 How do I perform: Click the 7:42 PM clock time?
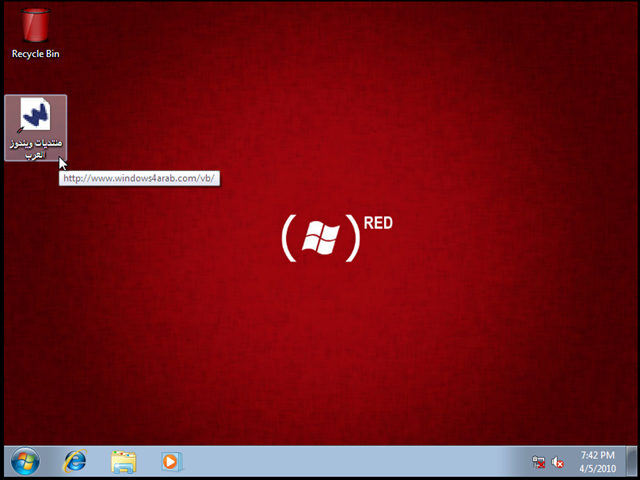coord(596,455)
